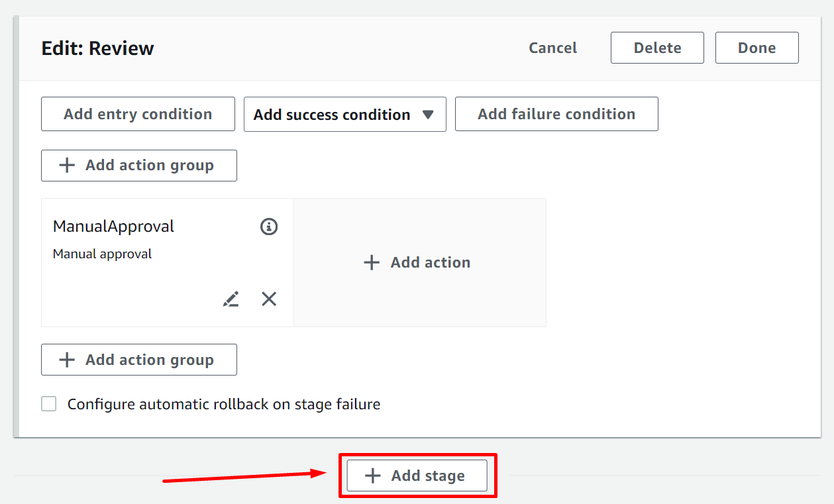834x504 pixels.
Task: Expand the triangle arrow next to Add success condition
Action: [x=428, y=115]
